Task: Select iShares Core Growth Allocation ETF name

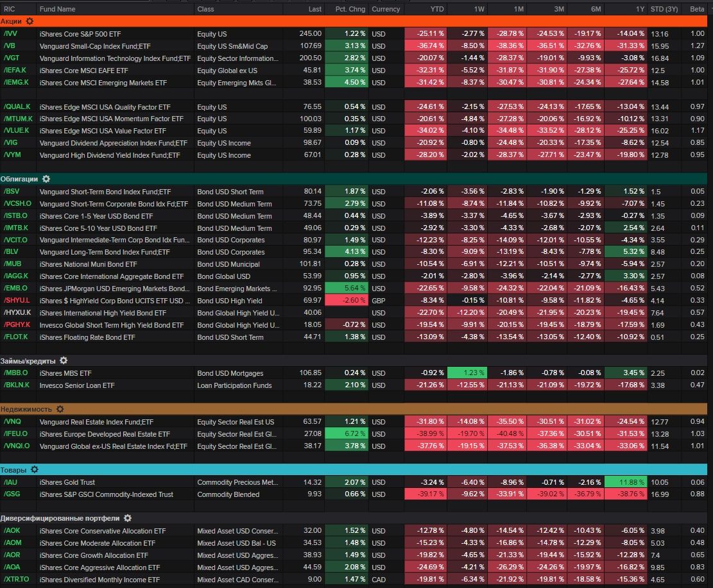Action: tap(94, 555)
